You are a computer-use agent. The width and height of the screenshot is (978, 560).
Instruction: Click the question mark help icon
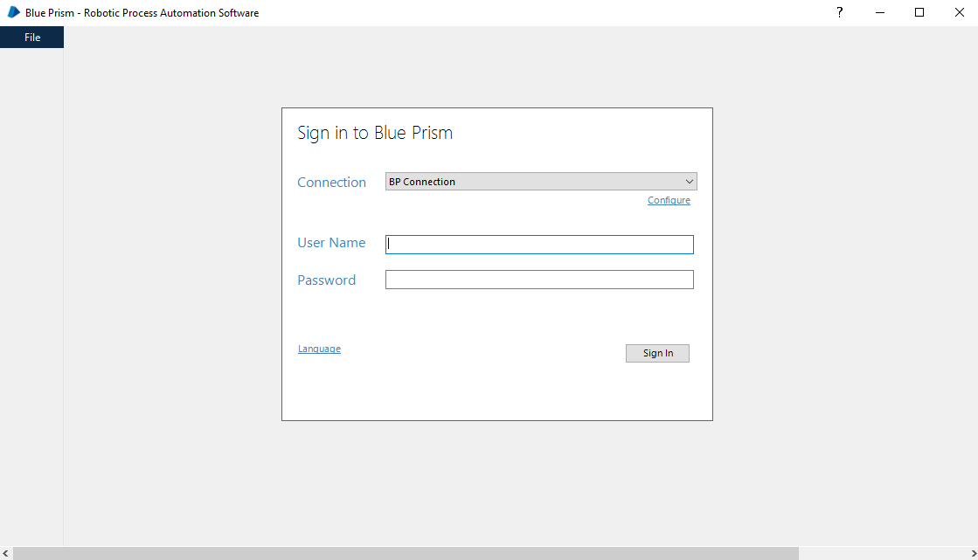(839, 12)
